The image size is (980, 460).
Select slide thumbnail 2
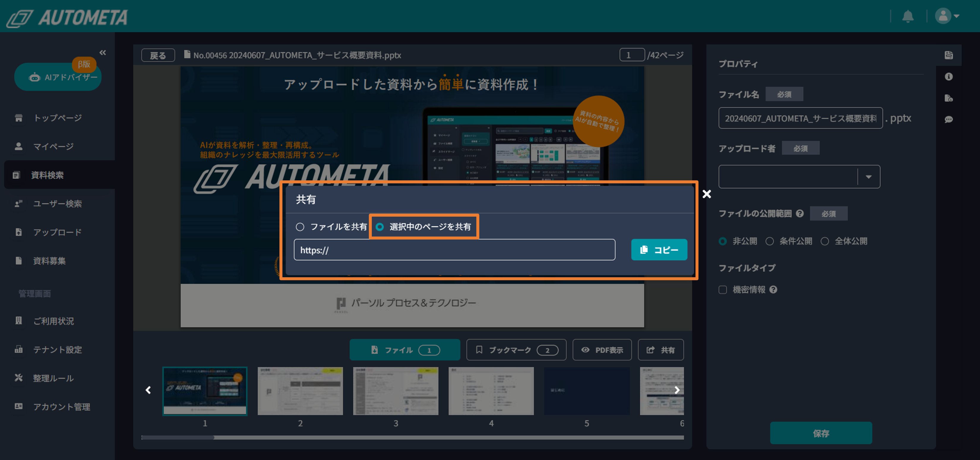(300, 391)
